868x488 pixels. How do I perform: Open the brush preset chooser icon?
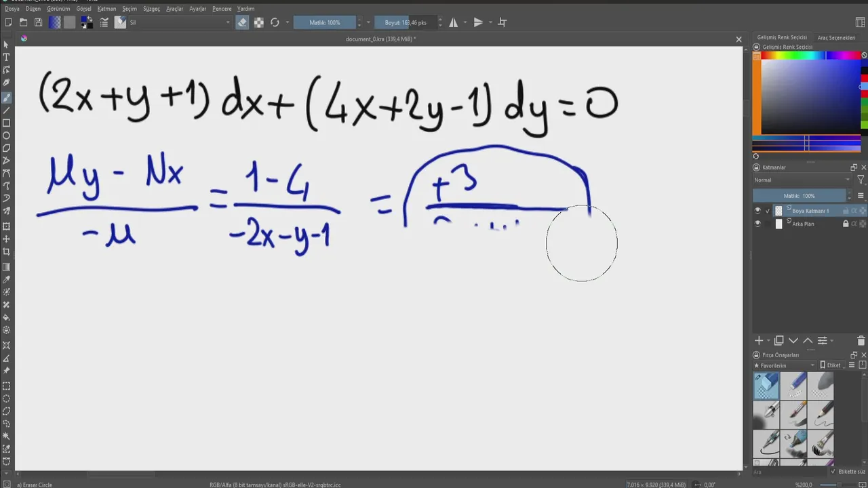[120, 22]
